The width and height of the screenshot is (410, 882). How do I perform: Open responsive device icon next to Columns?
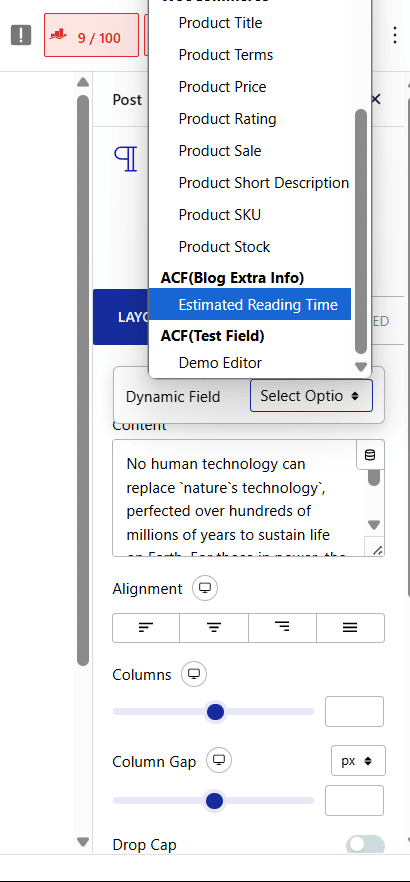[194, 674]
